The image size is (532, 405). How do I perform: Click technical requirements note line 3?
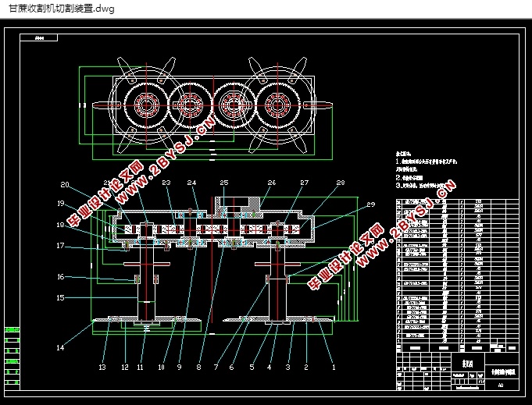click(x=421, y=186)
